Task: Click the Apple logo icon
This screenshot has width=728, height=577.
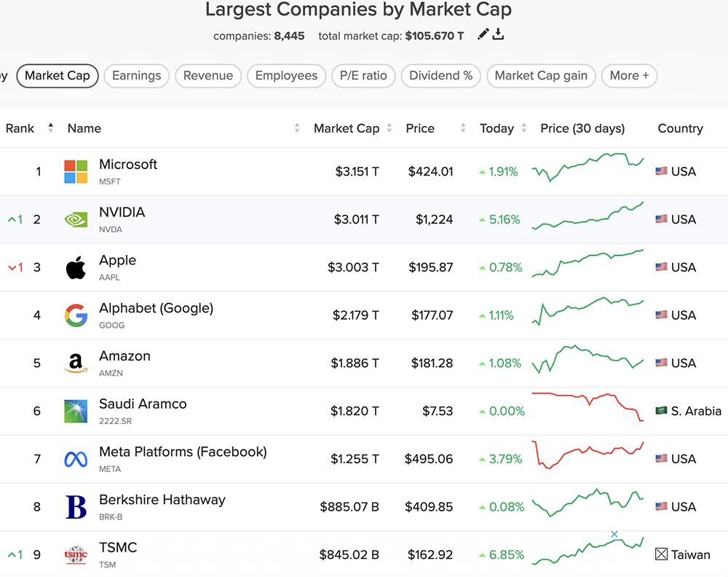Action: pos(76,267)
